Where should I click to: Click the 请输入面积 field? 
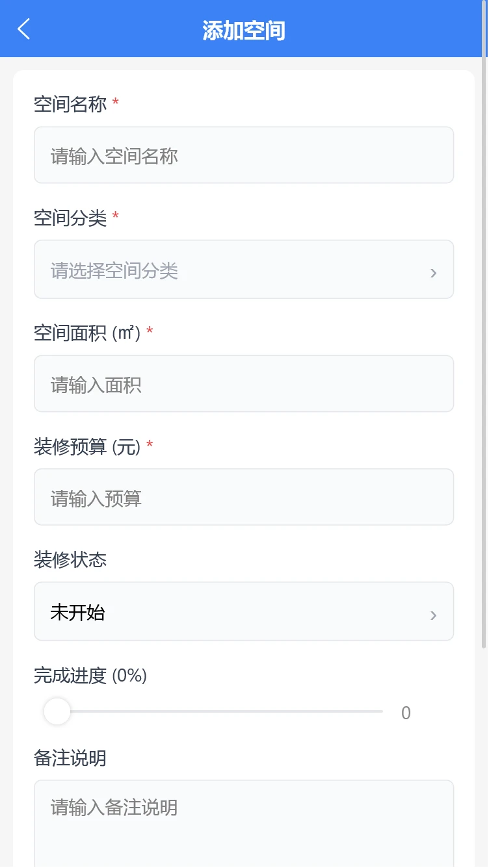(x=244, y=383)
